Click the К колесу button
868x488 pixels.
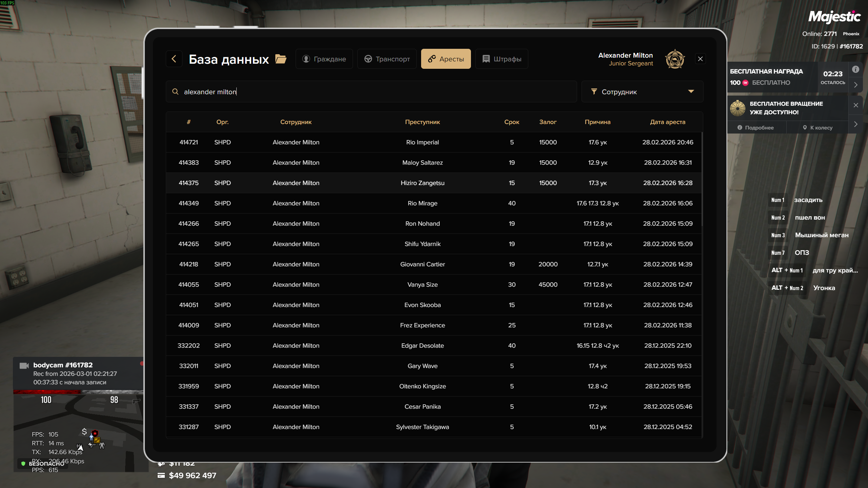click(x=817, y=128)
